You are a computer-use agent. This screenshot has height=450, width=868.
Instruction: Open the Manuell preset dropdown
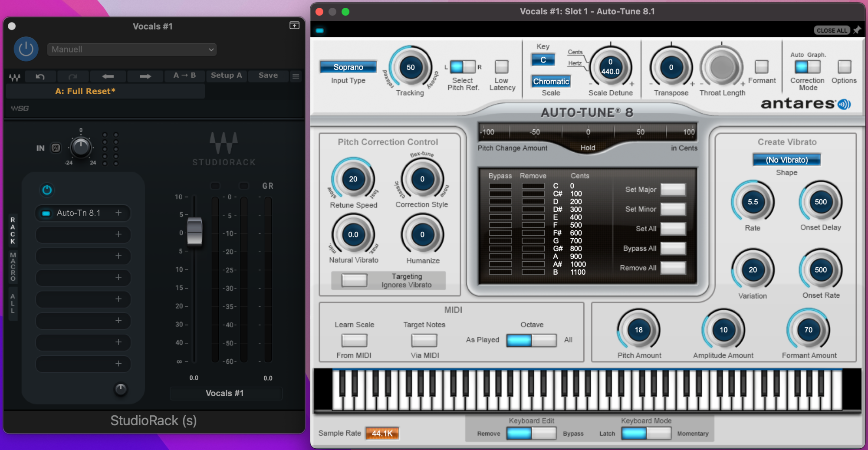(132, 49)
